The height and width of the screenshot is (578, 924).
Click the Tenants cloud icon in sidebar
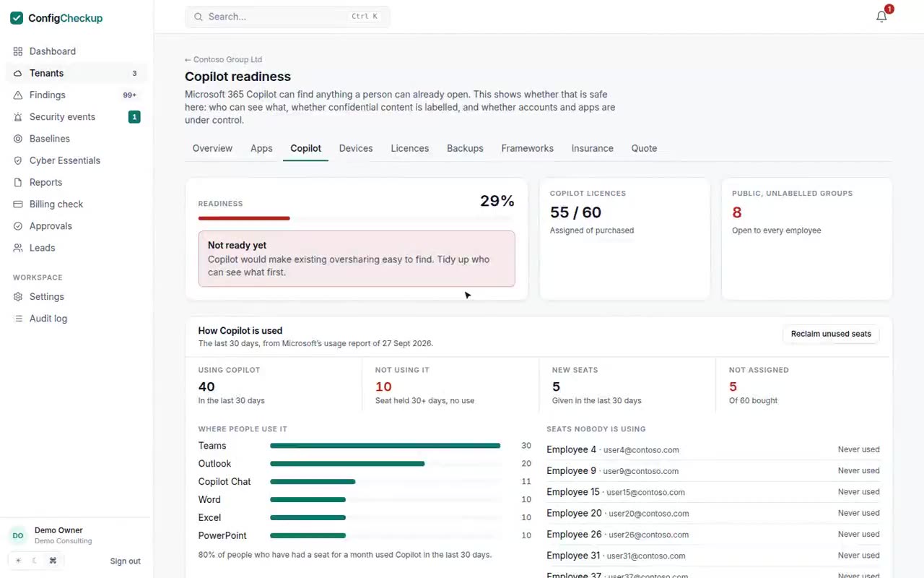[x=18, y=73]
